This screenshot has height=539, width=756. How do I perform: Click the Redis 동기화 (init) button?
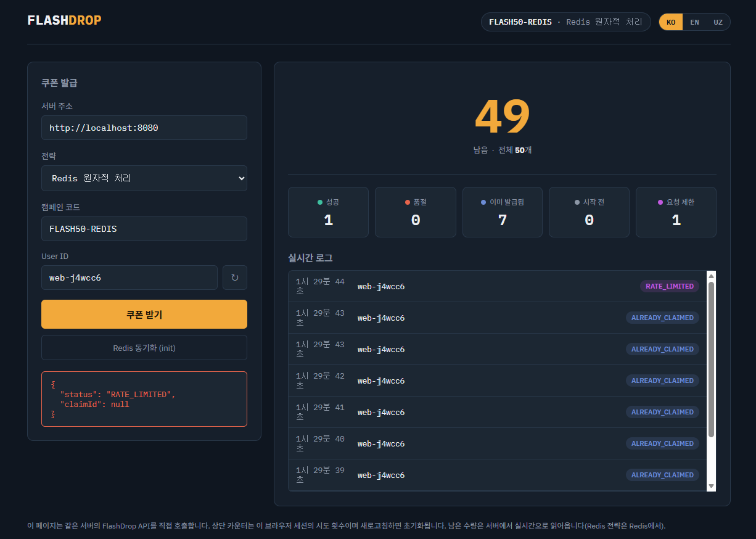[144, 348]
